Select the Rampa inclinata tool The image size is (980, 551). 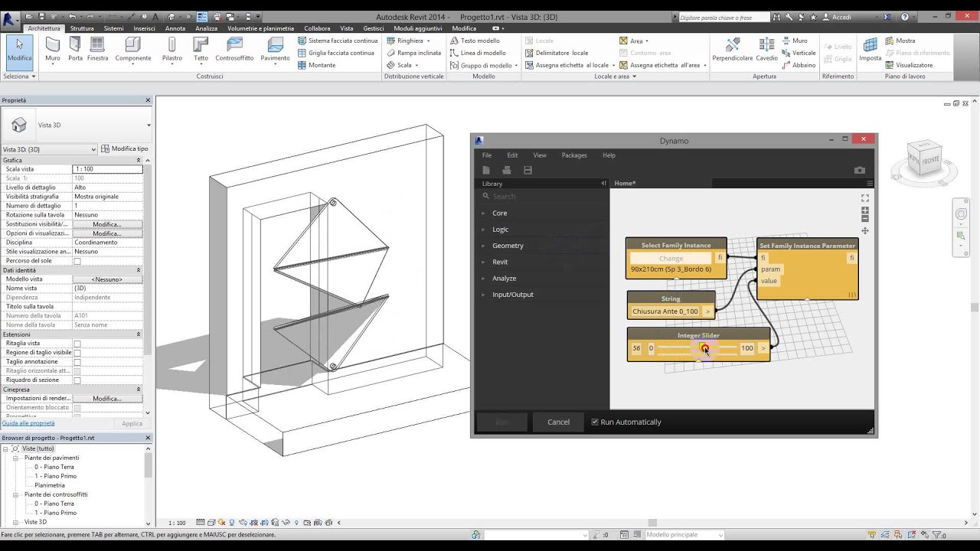[x=413, y=53]
